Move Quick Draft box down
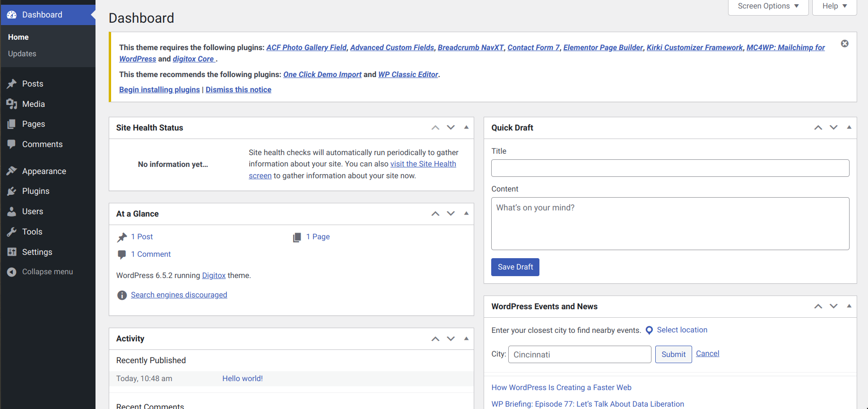This screenshot has height=409, width=868. [x=834, y=128]
